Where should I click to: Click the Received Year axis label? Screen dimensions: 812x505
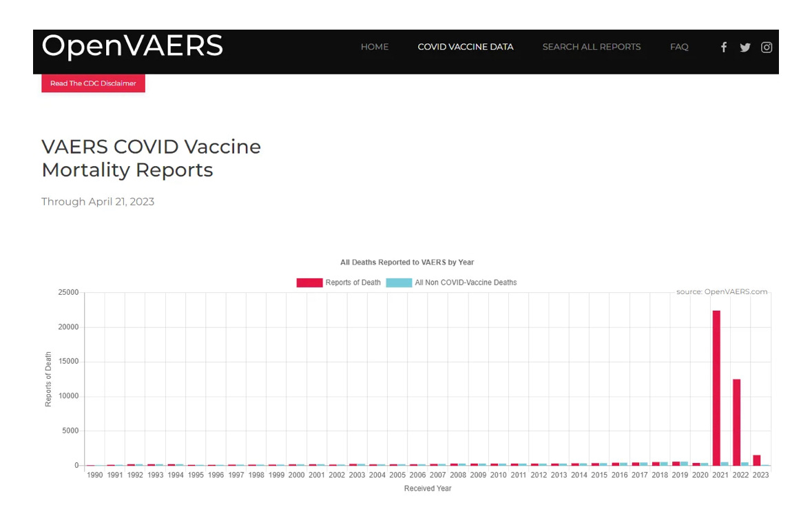click(x=427, y=488)
